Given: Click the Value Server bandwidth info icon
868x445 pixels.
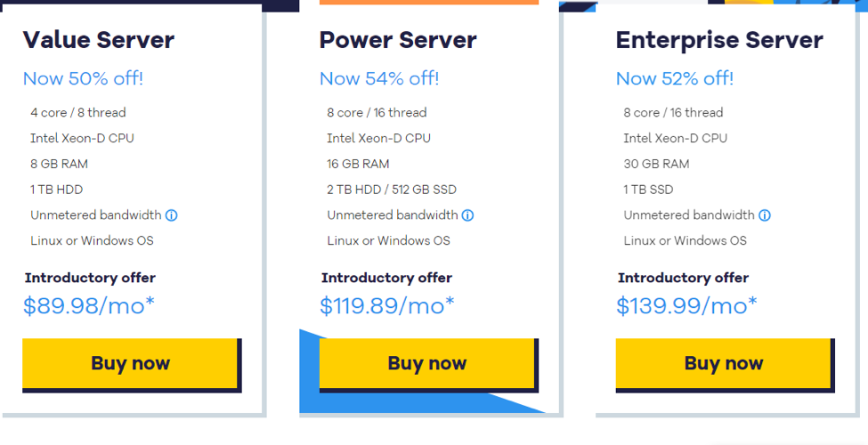Looking at the screenshot, I should [x=172, y=215].
